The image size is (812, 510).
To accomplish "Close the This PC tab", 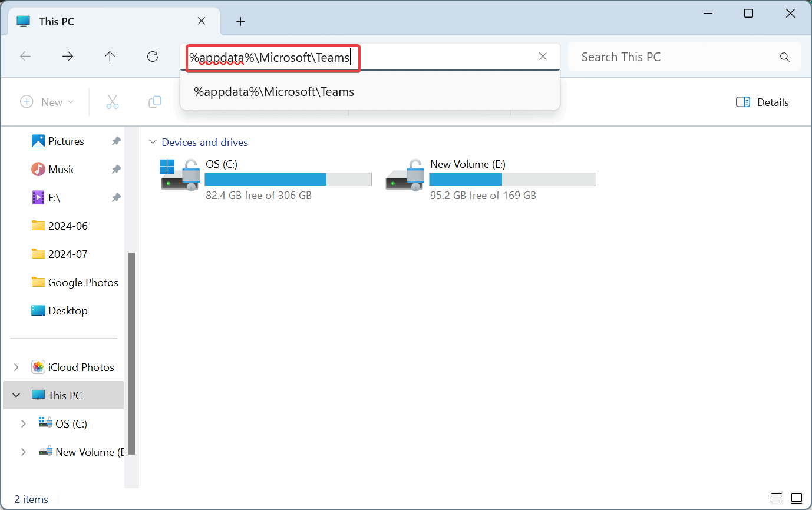I will 202,21.
